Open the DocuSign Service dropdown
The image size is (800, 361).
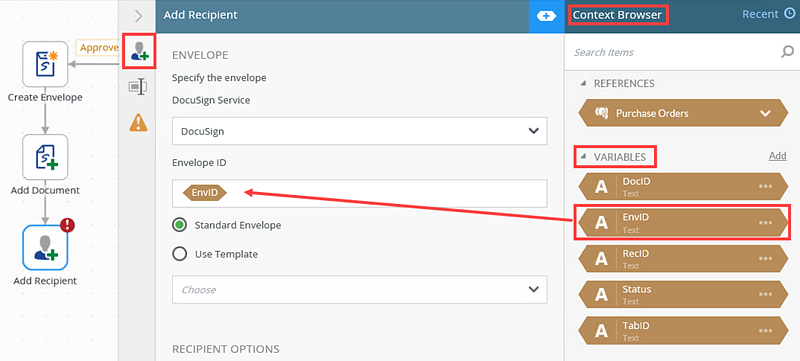[x=360, y=131]
